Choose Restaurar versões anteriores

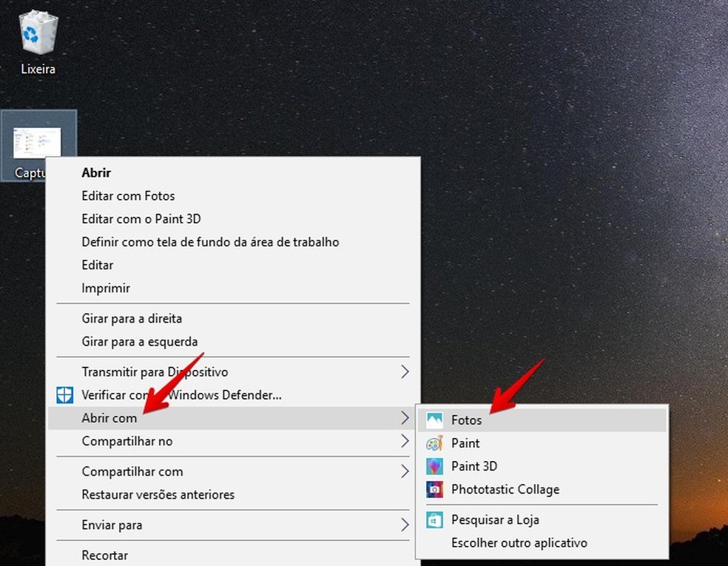click(158, 494)
